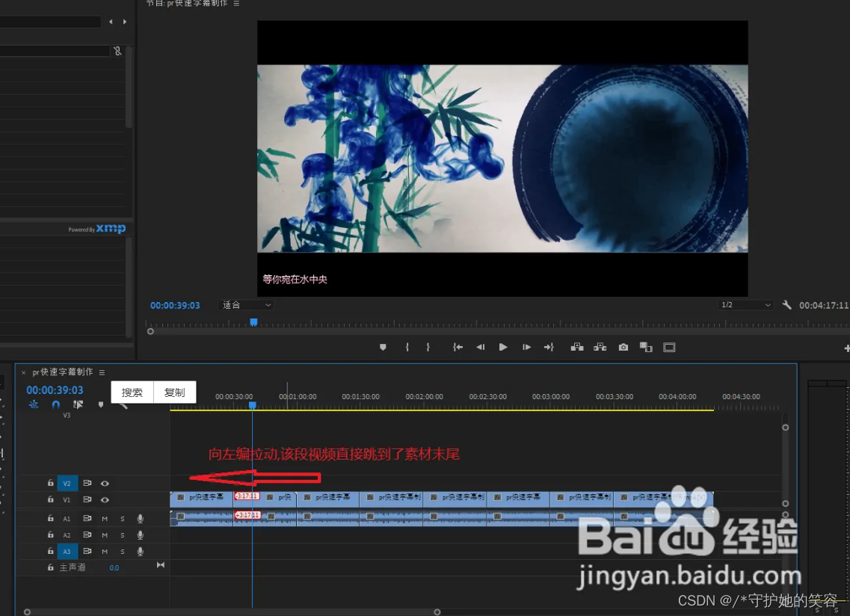The height and width of the screenshot is (616, 850).
Task: Toggle sync lock for V1 track
Action: pos(87,499)
